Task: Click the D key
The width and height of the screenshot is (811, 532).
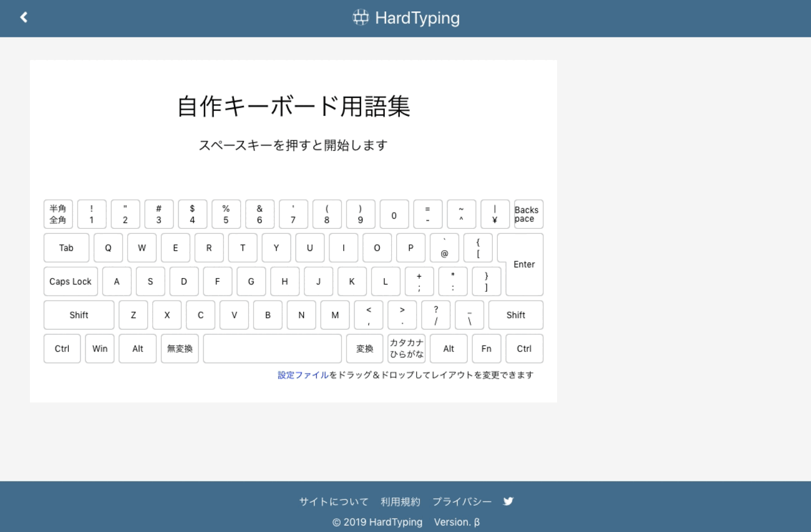Action: [x=184, y=281]
